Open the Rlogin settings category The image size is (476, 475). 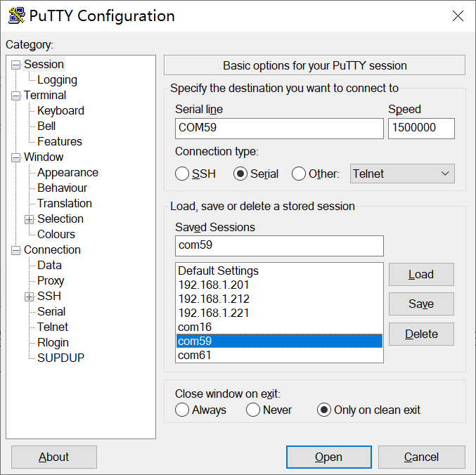(53, 343)
